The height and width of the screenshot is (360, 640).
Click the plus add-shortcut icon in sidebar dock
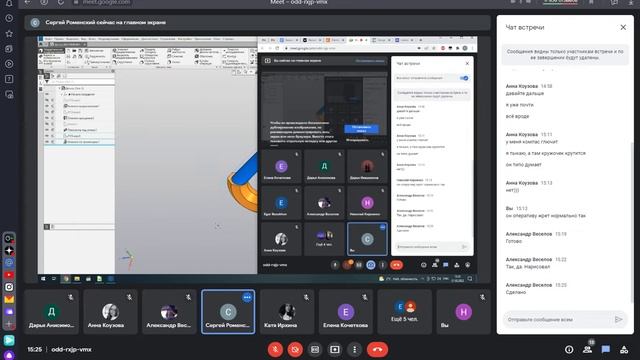pyautogui.click(x=9, y=324)
